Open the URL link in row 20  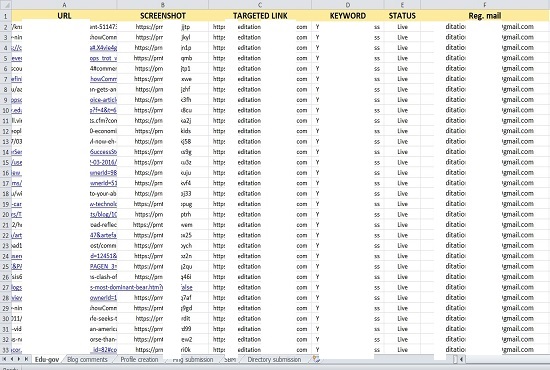pyautogui.click(x=64, y=214)
